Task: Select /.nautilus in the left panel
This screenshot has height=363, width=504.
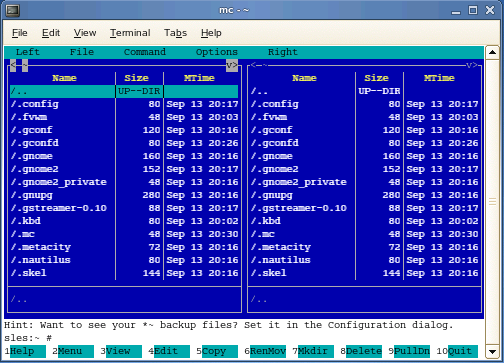Action: click(124, 260)
